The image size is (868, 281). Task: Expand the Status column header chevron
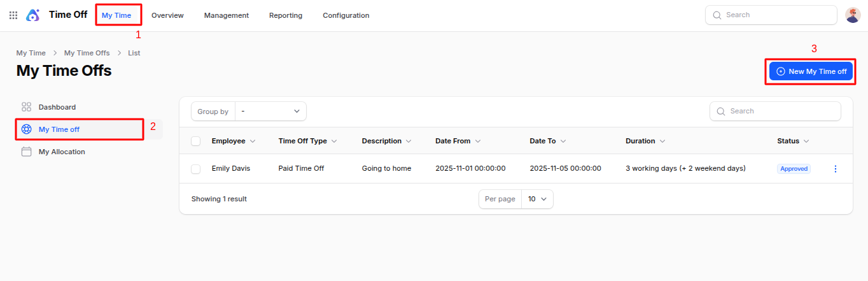tap(806, 141)
